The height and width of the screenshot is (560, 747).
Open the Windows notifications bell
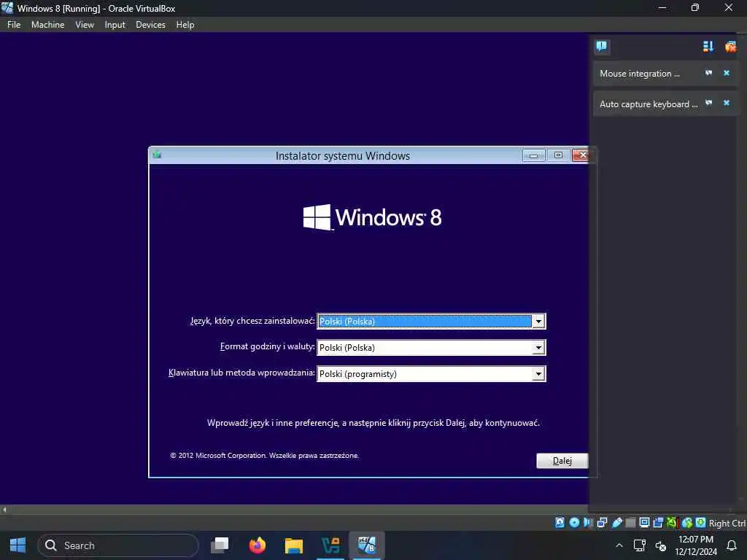click(732, 545)
